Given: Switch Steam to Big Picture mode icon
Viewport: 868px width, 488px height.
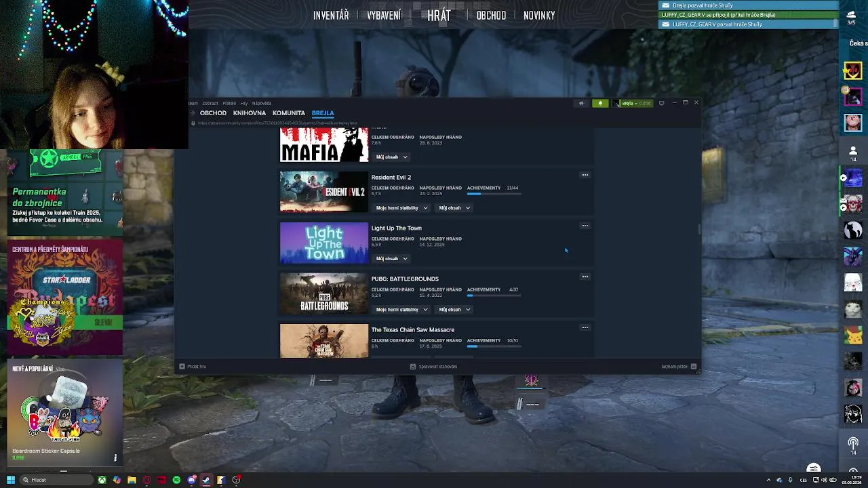Looking at the screenshot, I should 662,103.
